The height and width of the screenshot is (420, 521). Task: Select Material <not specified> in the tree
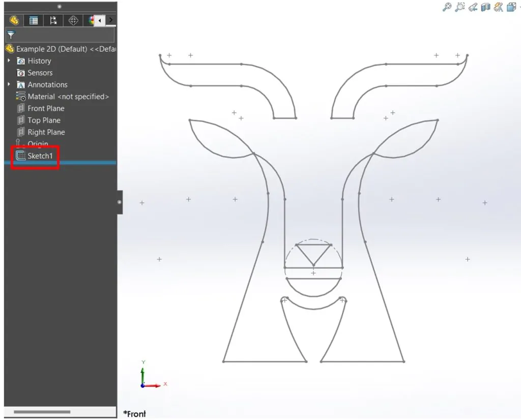click(x=63, y=97)
